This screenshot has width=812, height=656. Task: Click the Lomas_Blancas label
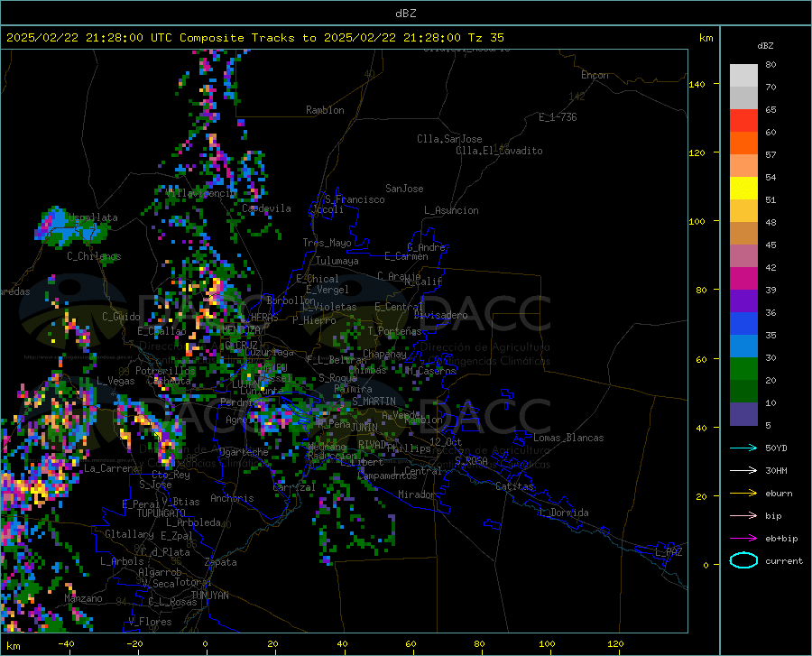click(568, 438)
